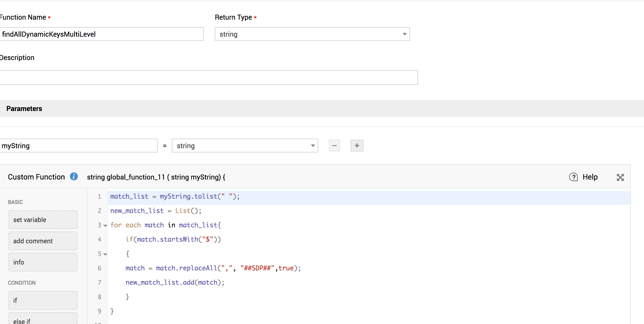The image size is (644, 324).
Task: Remove parameter with the minus button
Action: tap(334, 146)
